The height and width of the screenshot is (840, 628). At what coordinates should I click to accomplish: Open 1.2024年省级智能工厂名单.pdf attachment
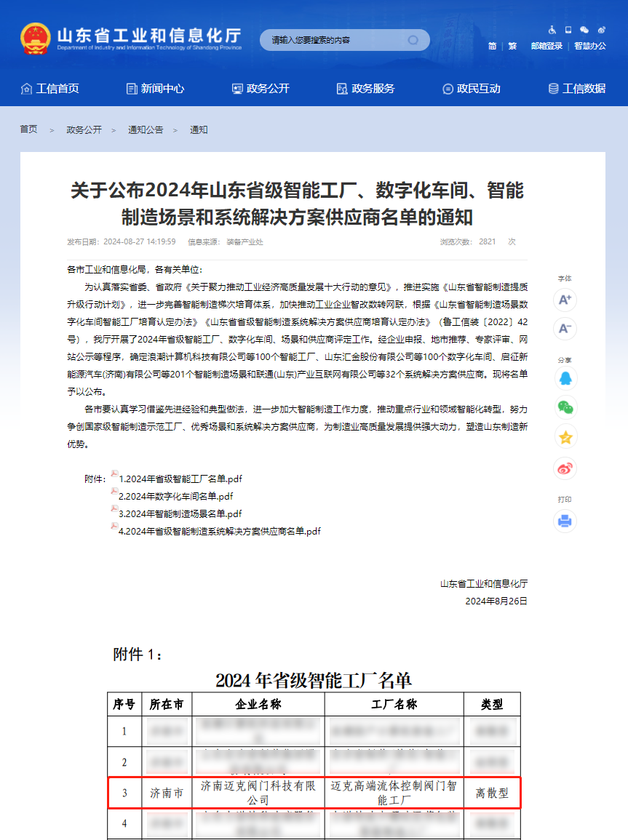[x=180, y=479]
